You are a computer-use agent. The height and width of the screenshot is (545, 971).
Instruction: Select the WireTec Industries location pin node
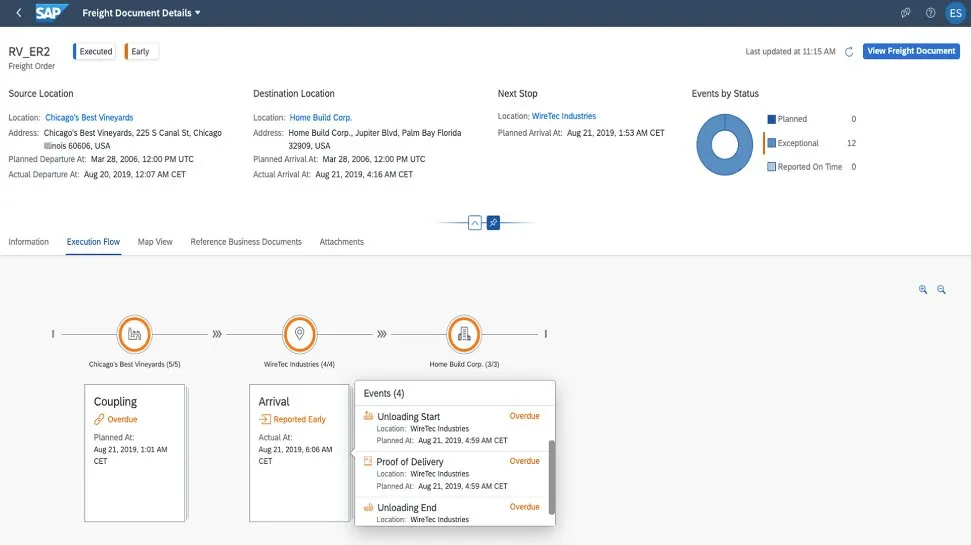click(x=299, y=333)
